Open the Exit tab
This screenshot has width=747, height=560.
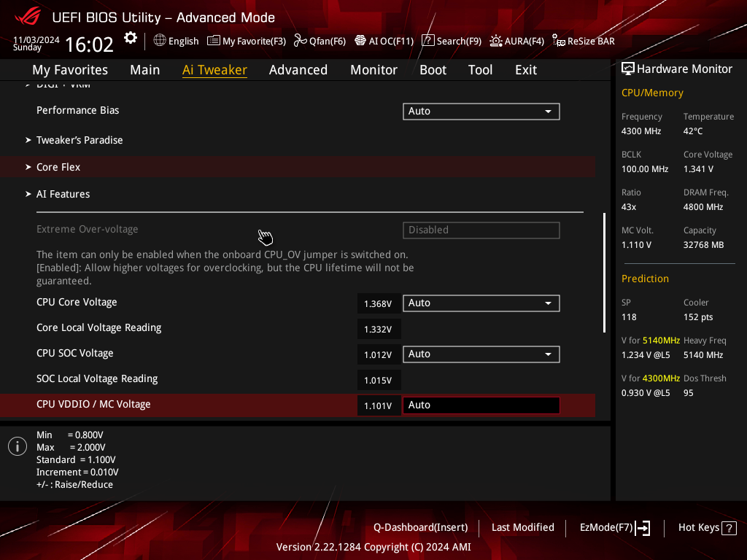tap(526, 70)
